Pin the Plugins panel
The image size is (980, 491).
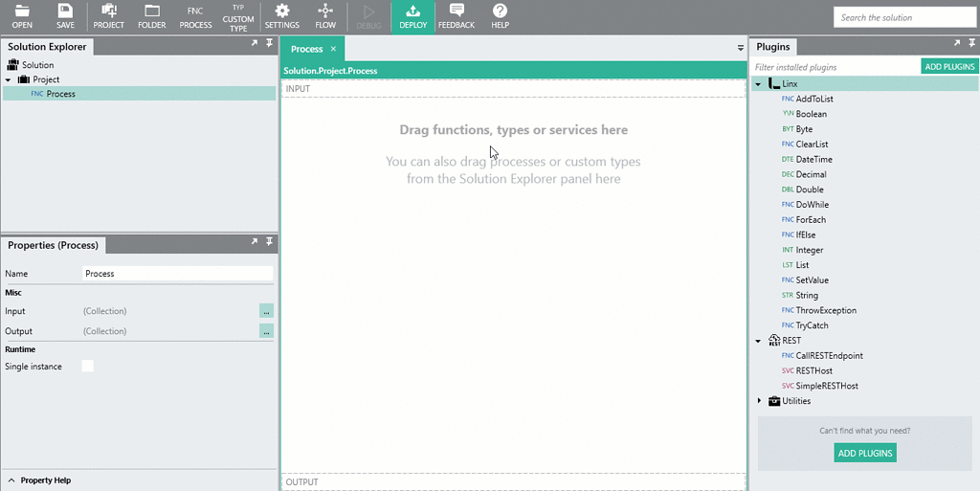(x=972, y=43)
